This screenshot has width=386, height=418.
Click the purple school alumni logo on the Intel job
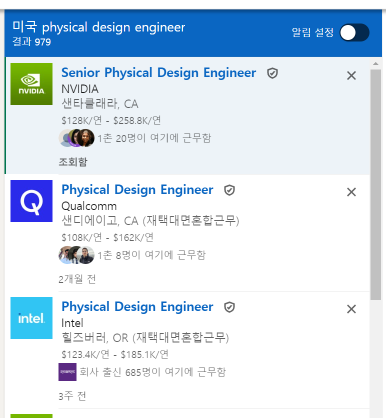point(67,372)
